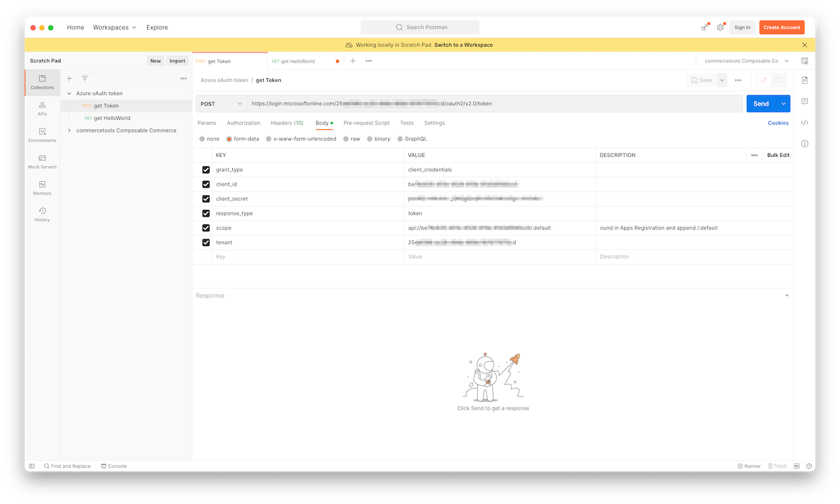Open the settings gear icon
Image resolution: width=840 pixels, height=504 pixels.
(x=721, y=27)
